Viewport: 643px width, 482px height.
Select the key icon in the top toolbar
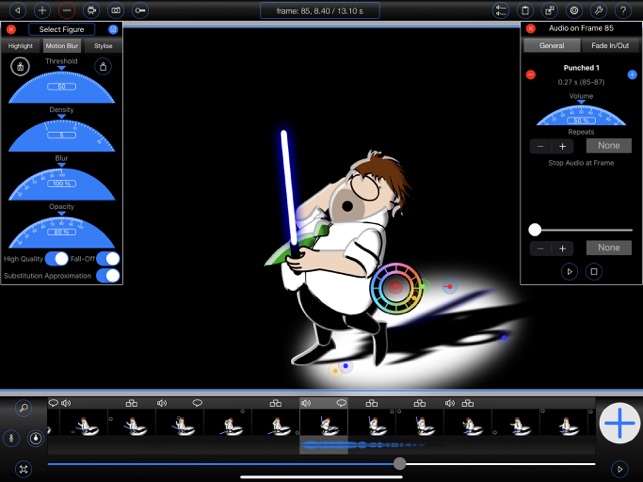140,10
